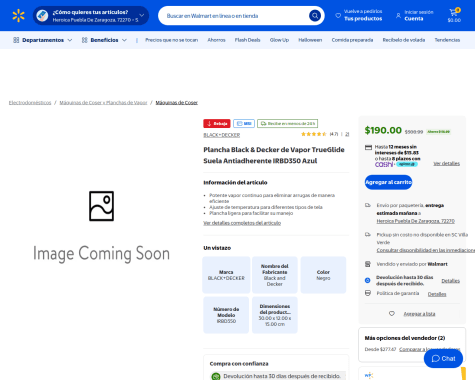This screenshot has width=475, height=380.
Task: Expand the ¿Cómo quieres tus artículos? selector
Action: tap(91, 16)
